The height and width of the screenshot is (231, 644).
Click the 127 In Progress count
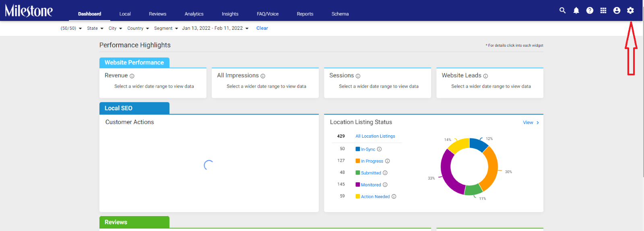[341, 161]
